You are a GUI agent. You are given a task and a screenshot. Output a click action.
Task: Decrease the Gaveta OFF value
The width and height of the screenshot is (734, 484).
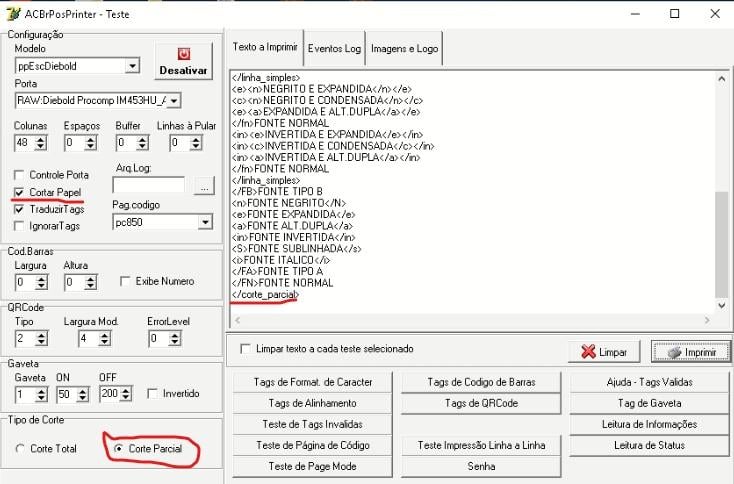click(x=126, y=398)
